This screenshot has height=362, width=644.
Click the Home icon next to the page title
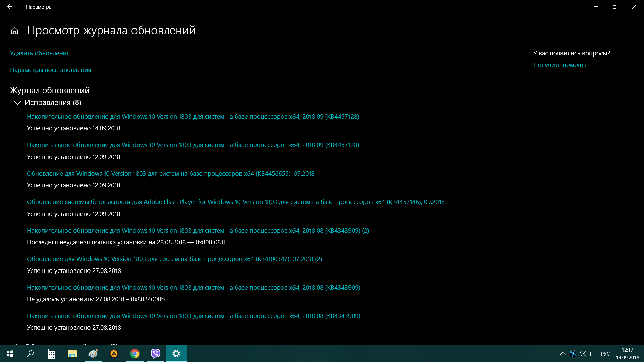(14, 31)
